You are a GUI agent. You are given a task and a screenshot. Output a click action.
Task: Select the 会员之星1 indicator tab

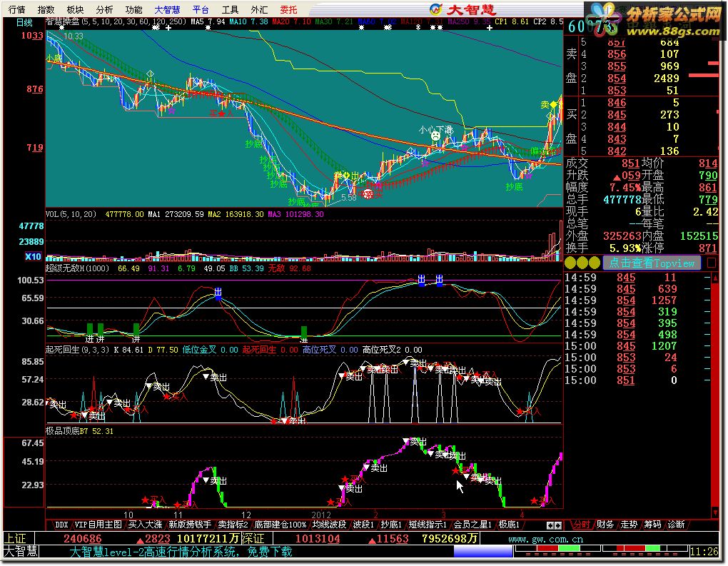pyautogui.click(x=472, y=525)
